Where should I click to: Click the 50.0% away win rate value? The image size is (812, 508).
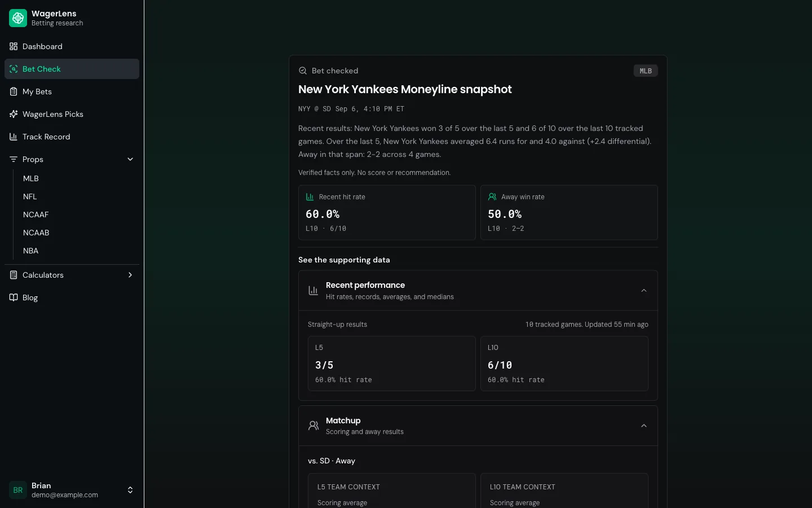(505, 214)
